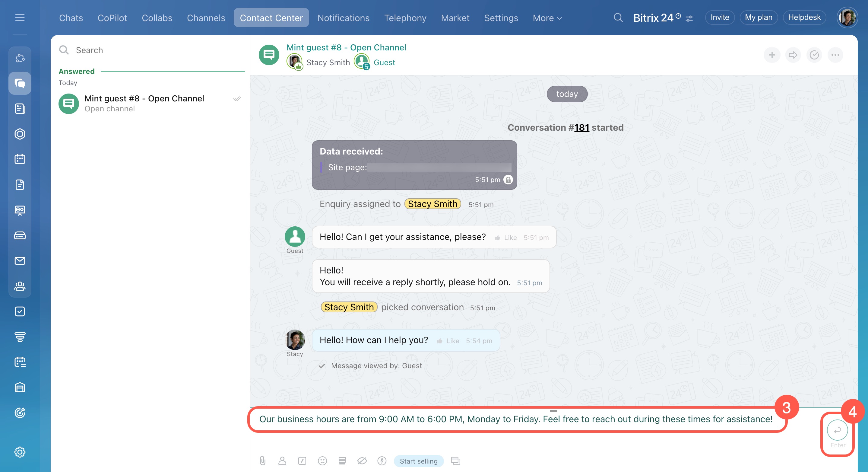Image resolution: width=868 pixels, height=472 pixels.
Task: Mark conversation finished with checkmark icon
Action: (814, 55)
